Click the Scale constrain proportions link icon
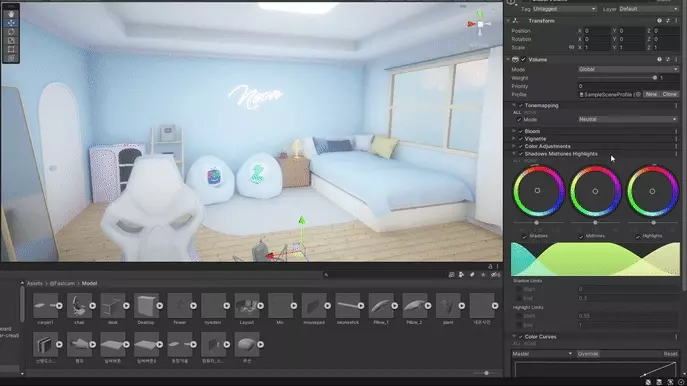 click(x=571, y=47)
